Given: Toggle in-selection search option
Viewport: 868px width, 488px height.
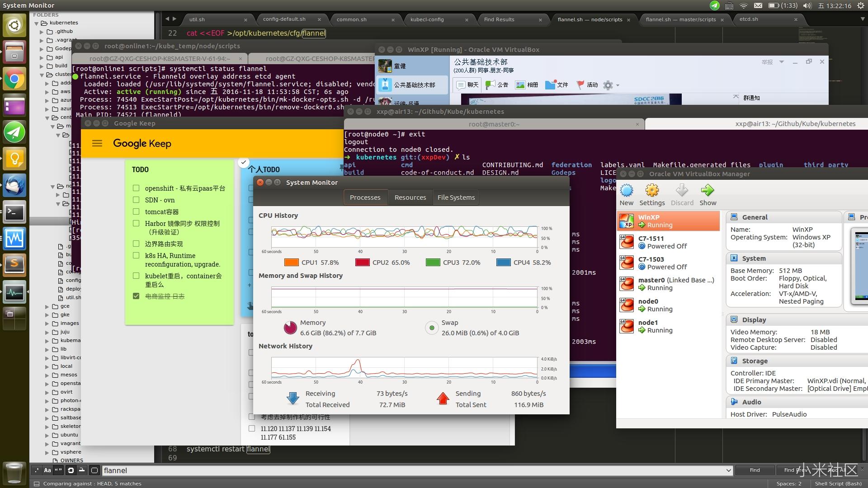Looking at the screenshot, I should click(82, 470).
